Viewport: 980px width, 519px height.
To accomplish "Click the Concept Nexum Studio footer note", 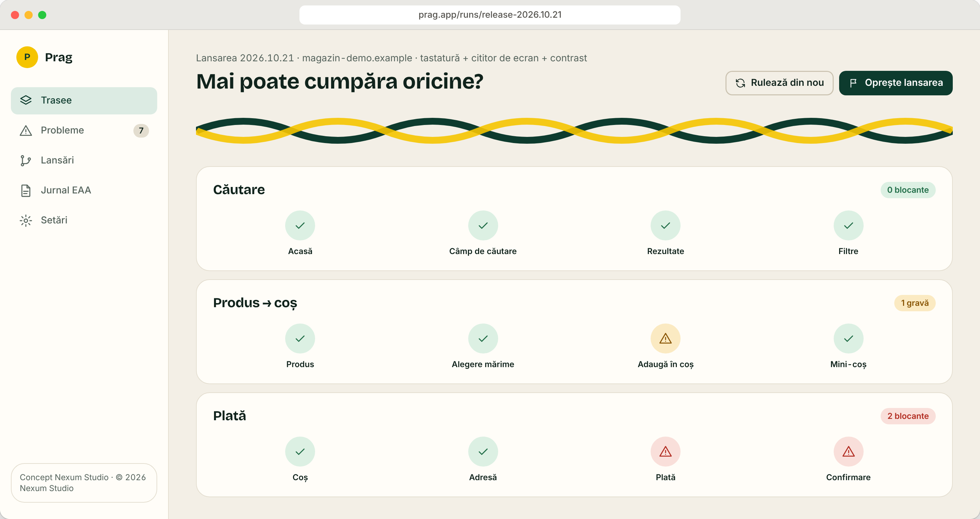I will click(x=84, y=483).
